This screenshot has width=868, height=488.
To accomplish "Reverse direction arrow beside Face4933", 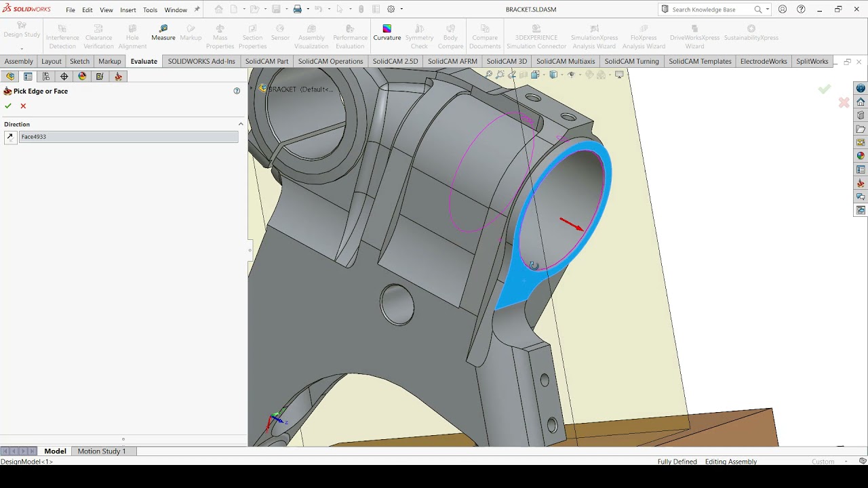I will 10,137.
